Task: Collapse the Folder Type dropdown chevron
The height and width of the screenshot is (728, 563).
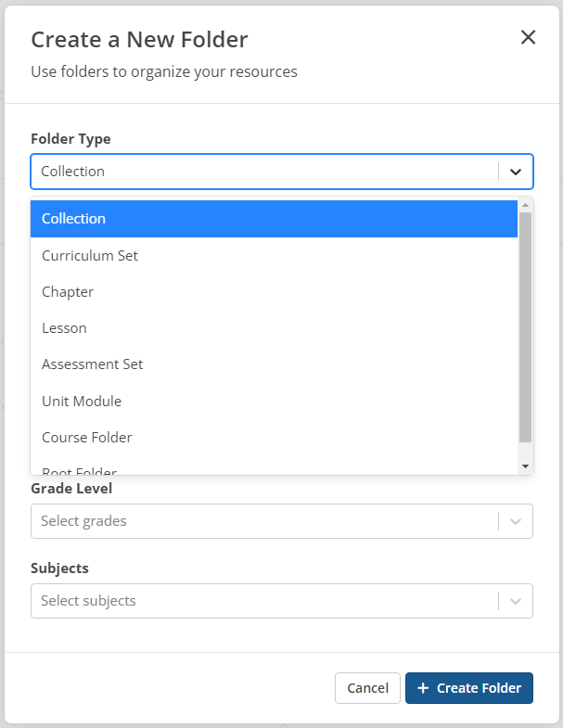Action: point(516,172)
